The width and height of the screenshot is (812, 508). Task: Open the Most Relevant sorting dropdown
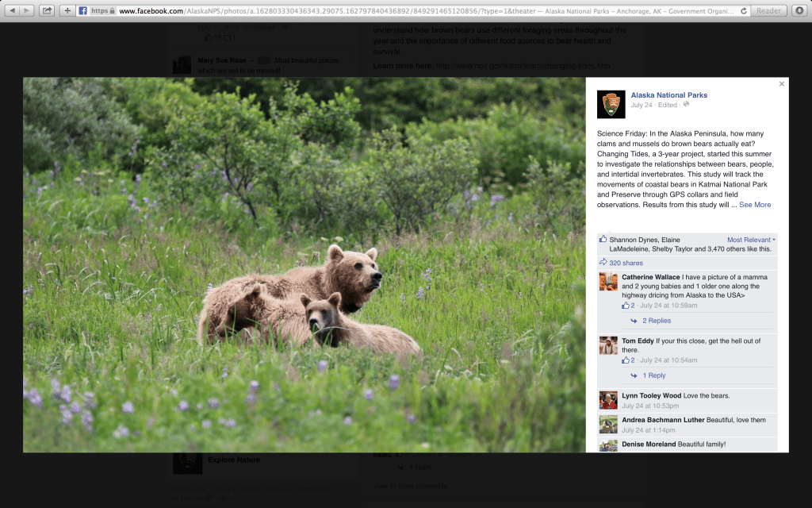(750, 239)
